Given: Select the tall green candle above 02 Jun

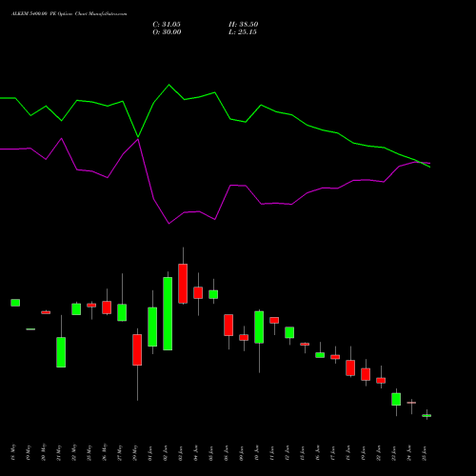Looking at the screenshot, I should [168, 313].
